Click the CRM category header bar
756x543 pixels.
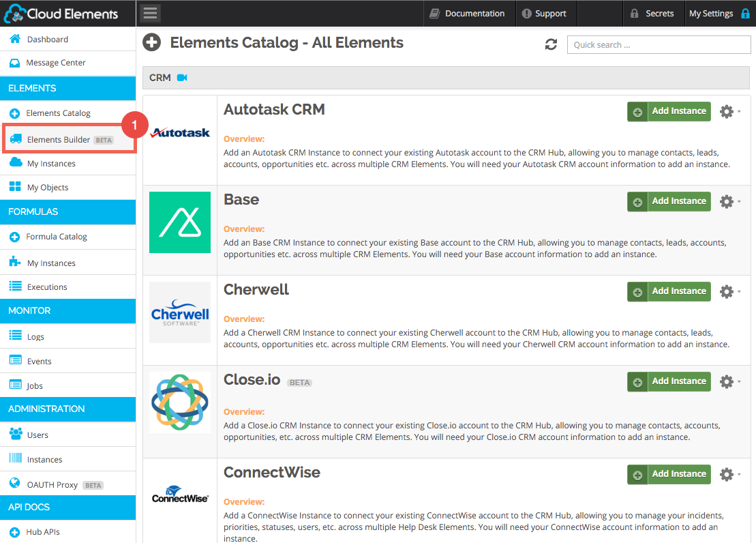coord(446,78)
